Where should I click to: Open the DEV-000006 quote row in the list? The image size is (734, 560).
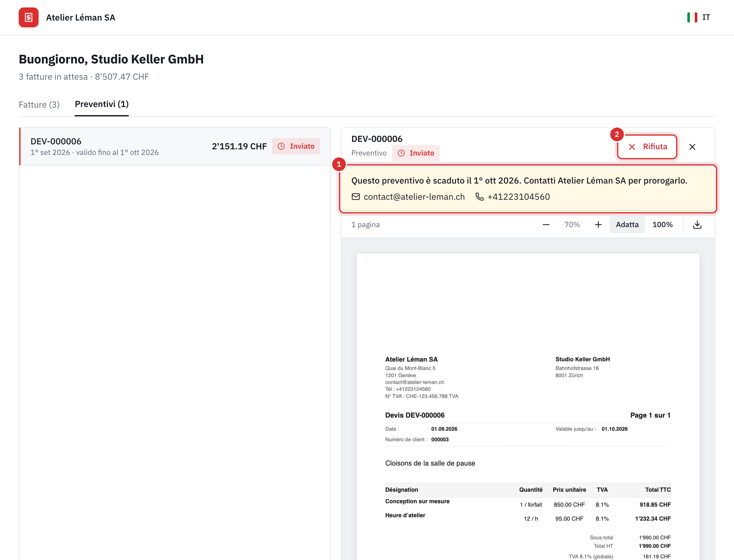pyautogui.click(x=175, y=146)
